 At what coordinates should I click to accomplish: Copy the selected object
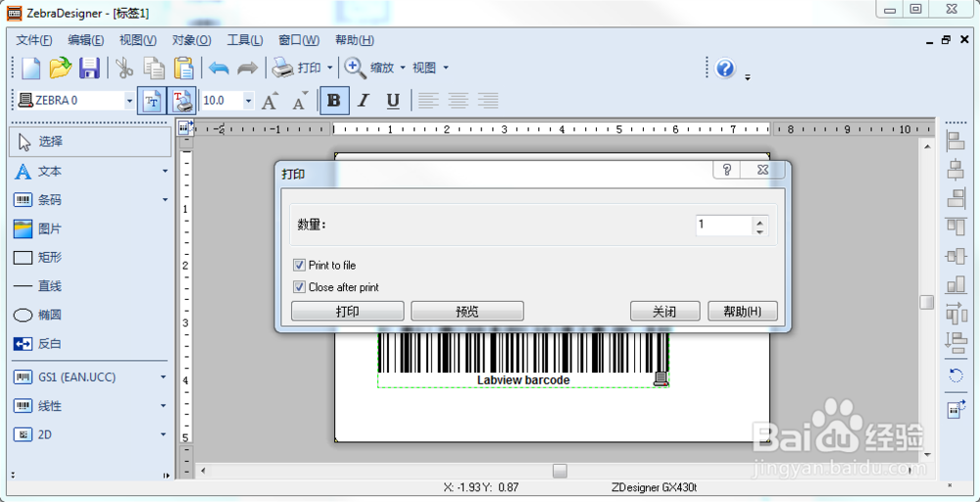[x=154, y=68]
